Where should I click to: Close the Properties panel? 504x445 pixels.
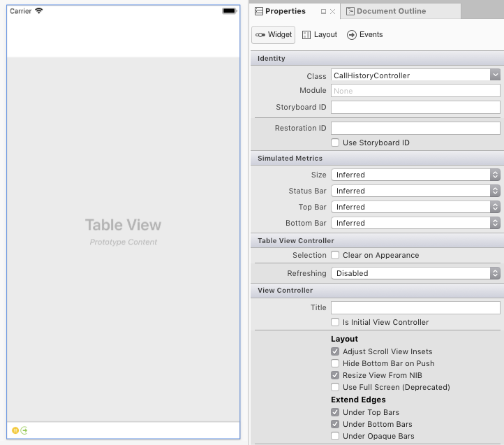click(x=333, y=12)
